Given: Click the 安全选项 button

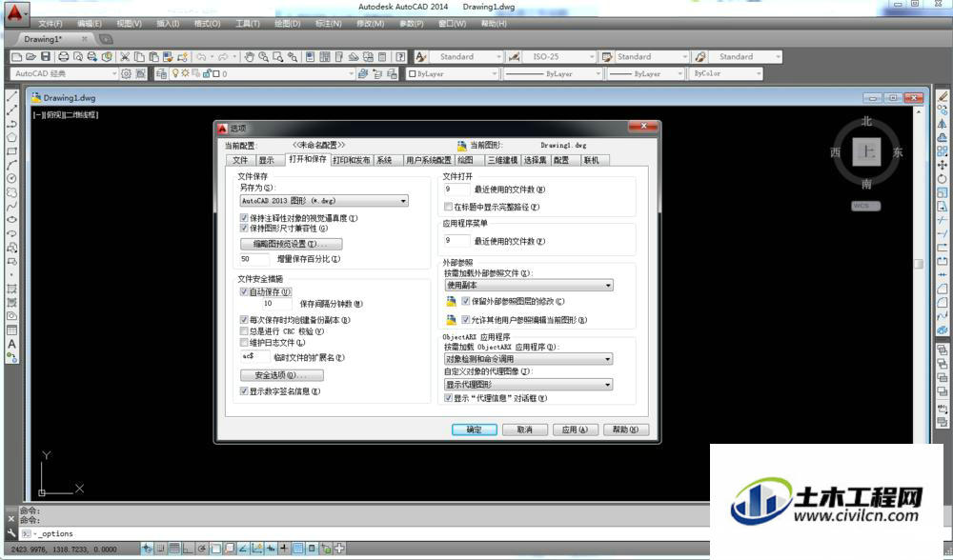Looking at the screenshot, I should (282, 375).
